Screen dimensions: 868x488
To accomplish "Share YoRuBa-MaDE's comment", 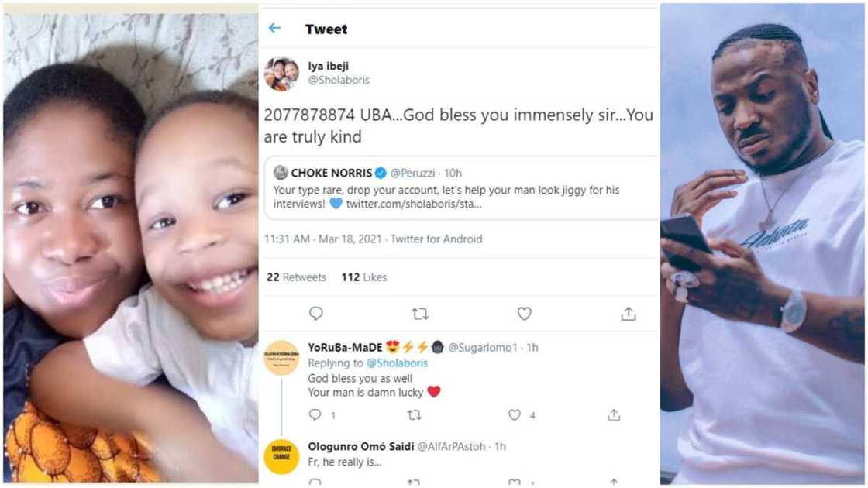I will tap(614, 415).
